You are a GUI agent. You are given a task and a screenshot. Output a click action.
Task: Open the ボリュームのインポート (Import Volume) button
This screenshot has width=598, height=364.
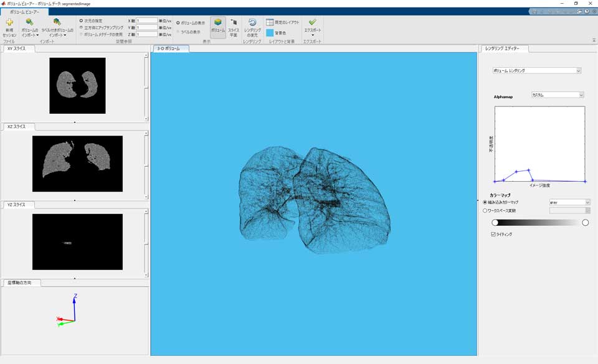point(29,24)
